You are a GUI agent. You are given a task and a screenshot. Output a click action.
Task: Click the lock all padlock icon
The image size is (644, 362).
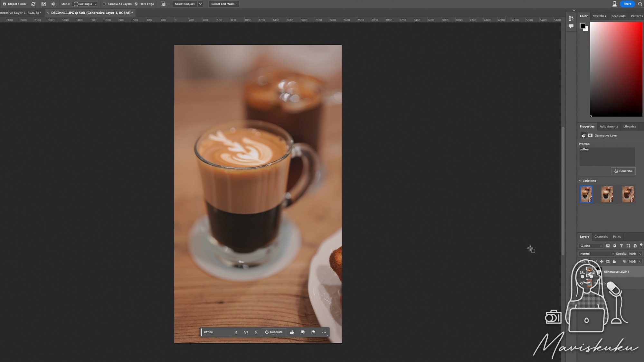[614, 262]
